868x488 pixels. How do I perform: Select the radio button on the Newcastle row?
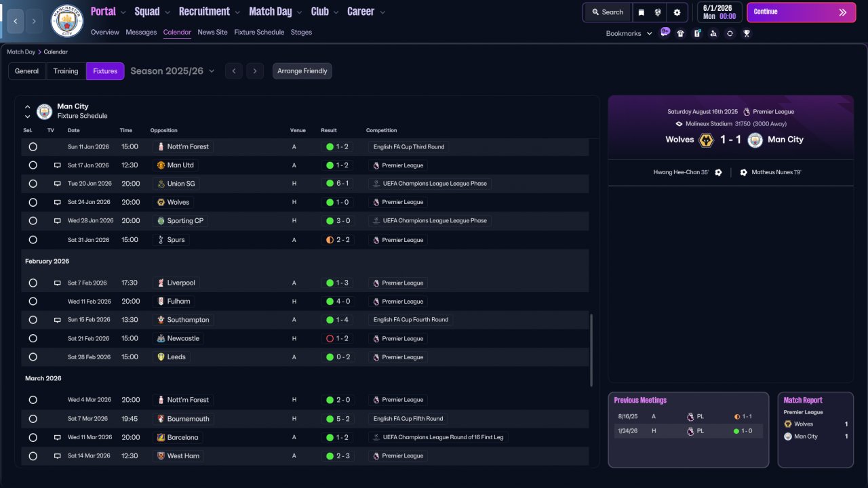33,338
